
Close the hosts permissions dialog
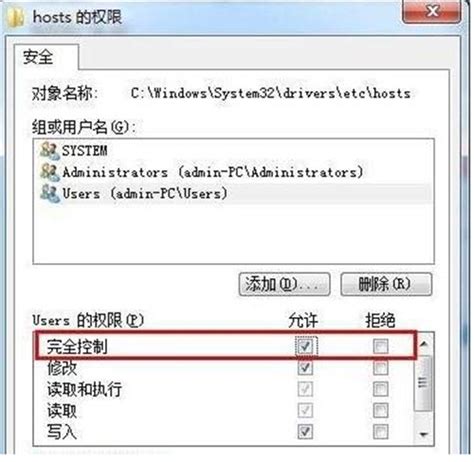click(433, 11)
